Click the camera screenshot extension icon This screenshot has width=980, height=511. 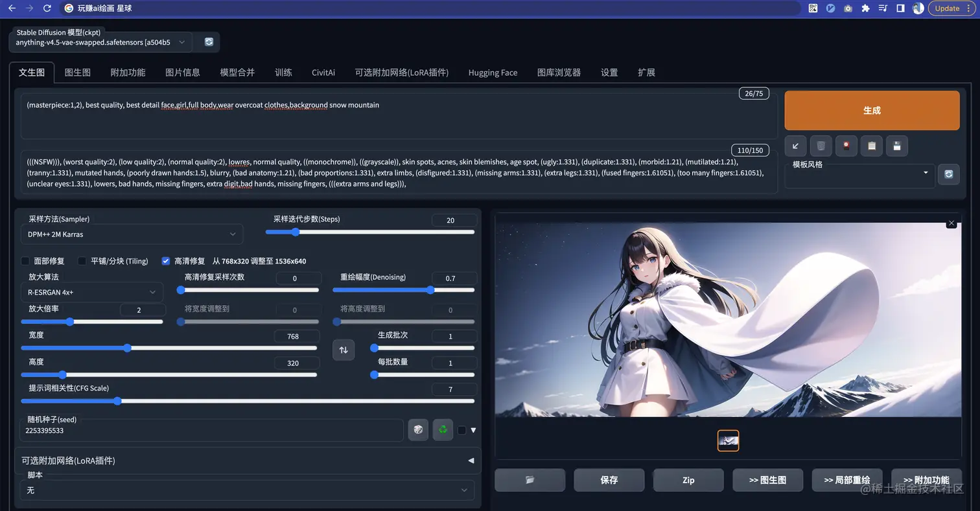848,8
